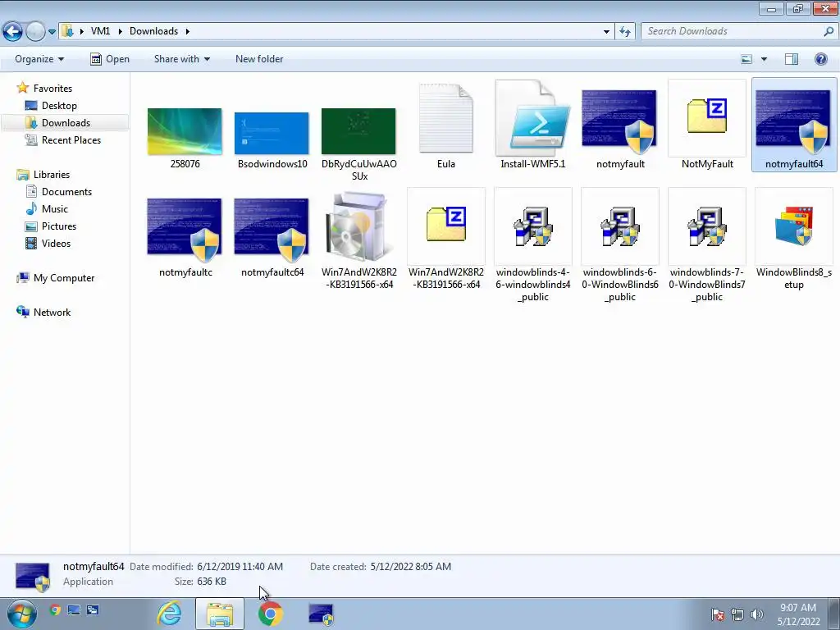Open the recent pages dropdown arrow
Image resolution: width=840 pixels, height=630 pixels.
52,32
